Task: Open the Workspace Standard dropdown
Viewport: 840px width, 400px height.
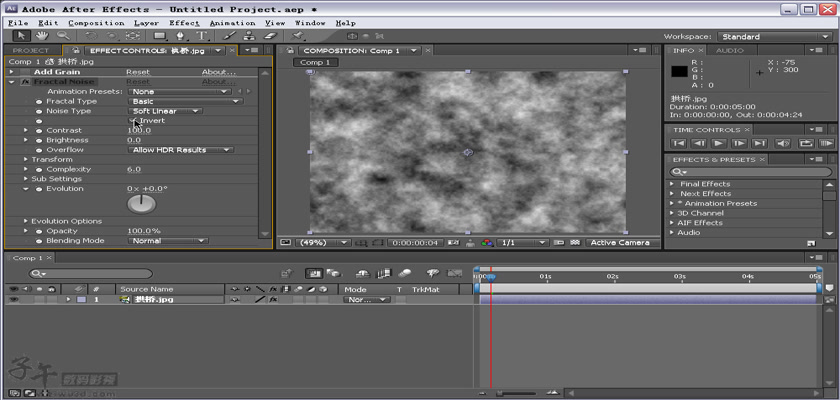Action: pyautogui.click(x=774, y=36)
